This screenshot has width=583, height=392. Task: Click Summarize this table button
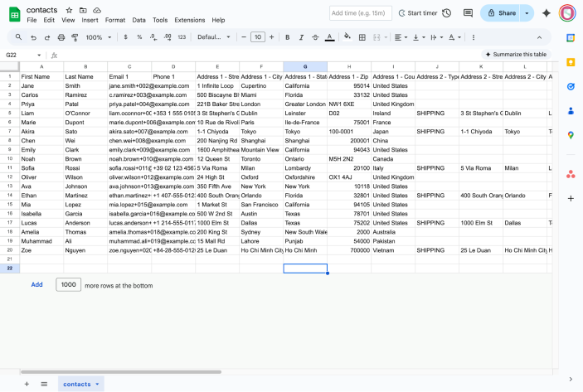pos(515,55)
